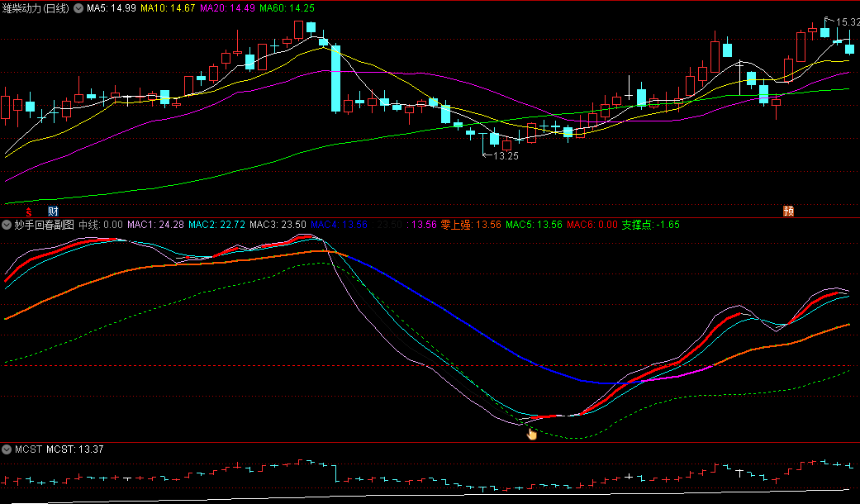860x504 pixels.
Task: Select the MAC2: 22.72 value
Action: [x=216, y=225]
